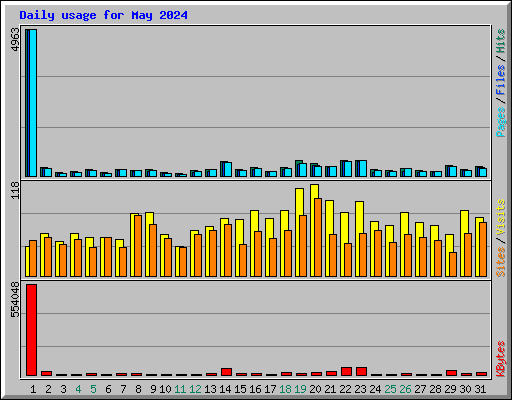Click the day 15 axis label
This screenshot has height=400, width=512.
click(x=240, y=389)
